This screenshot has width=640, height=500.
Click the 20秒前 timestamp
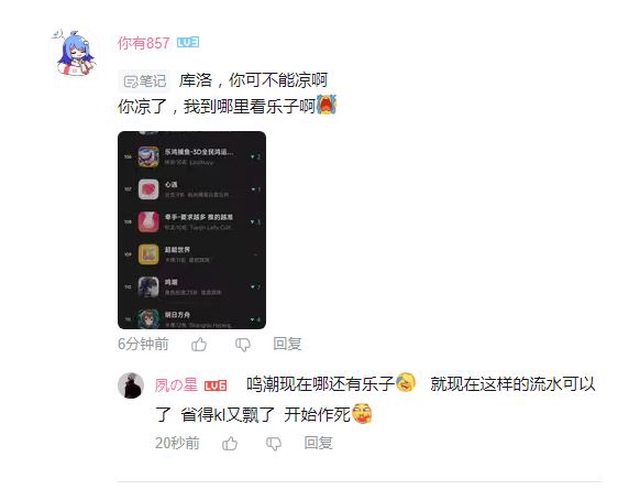pyautogui.click(x=177, y=443)
